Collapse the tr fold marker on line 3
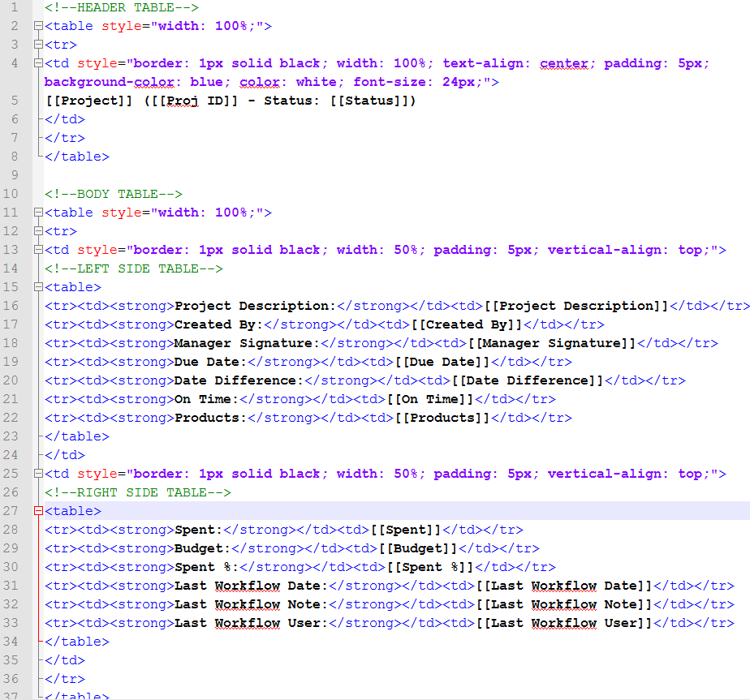The width and height of the screenshot is (750, 700). 38,45
